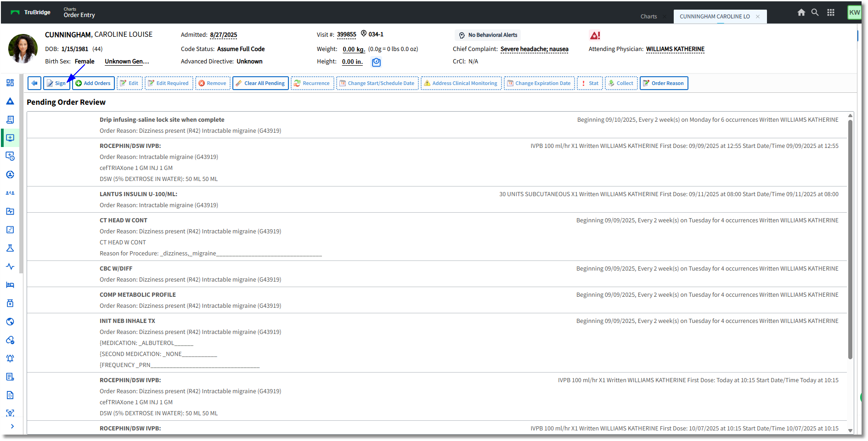Open the search magnifier icon
Image resolution: width=868 pixels, height=441 pixels.
pyautogui.click(x=815, y=12)
